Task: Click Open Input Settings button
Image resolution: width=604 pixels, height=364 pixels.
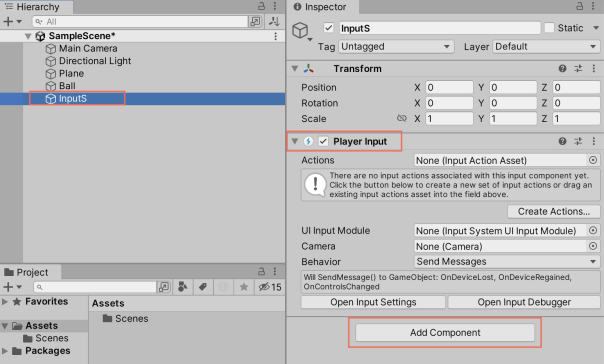Action: click(x=373, y=302)
